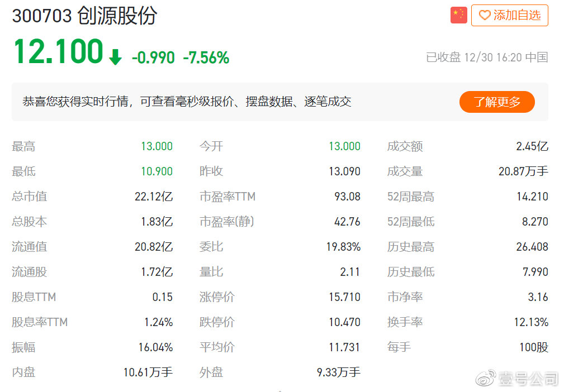This screenshot has width=564, height=392.
Task: Click the 量比 value 2.11
Action: click(x=350, y=272)
